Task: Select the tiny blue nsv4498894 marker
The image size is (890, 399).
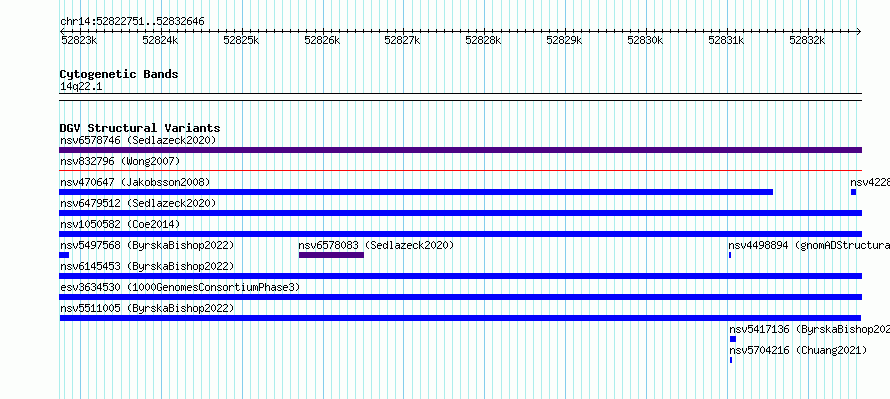Action: click(730, 255)
